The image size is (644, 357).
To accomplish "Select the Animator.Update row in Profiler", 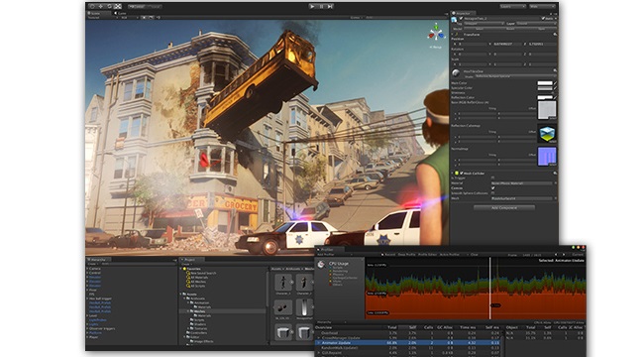I will 408,342.
